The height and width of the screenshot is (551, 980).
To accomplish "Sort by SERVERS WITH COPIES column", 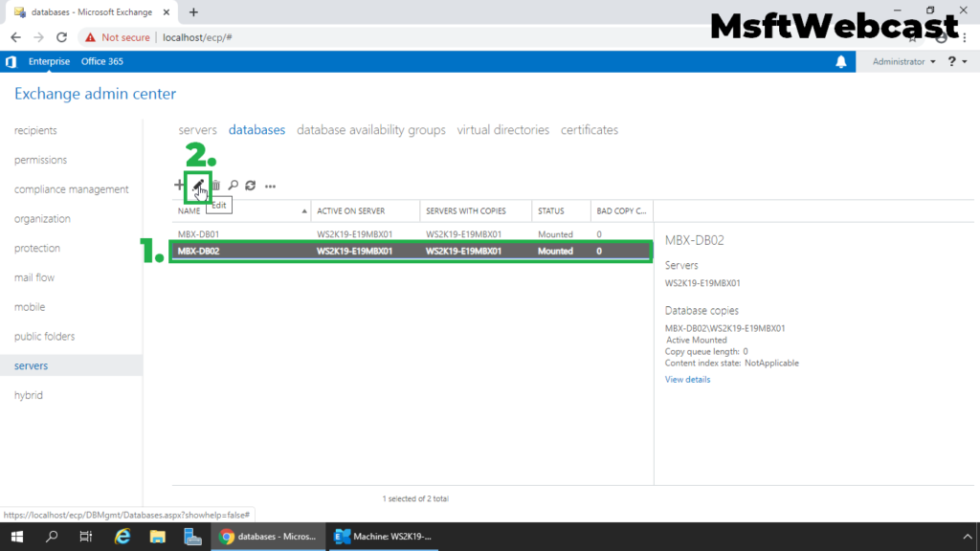I will 476,211.
